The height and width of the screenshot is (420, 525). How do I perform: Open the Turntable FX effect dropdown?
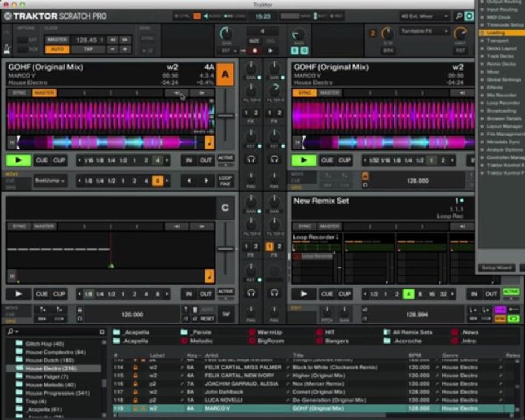tap(423, 31)
